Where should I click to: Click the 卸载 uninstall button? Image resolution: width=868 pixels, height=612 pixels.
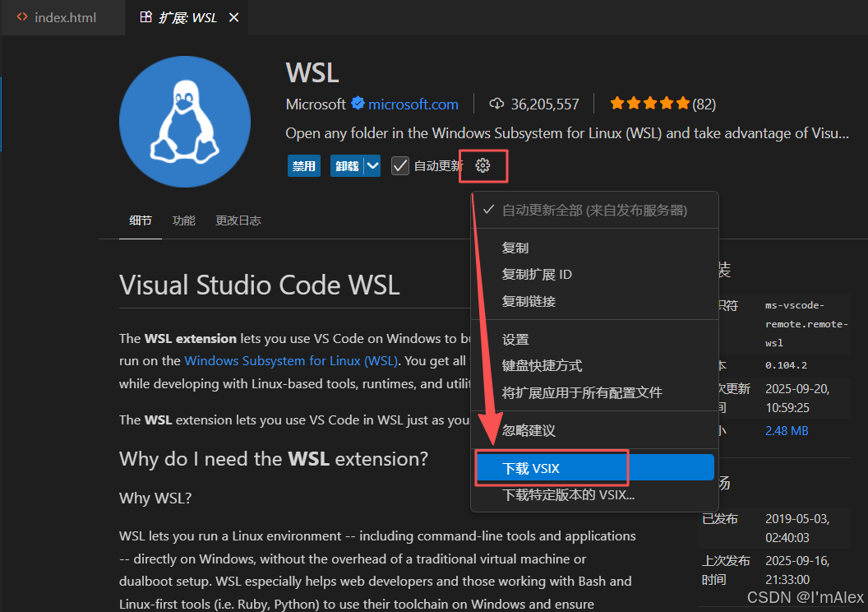pyautogui.click(x=347, y=165)
